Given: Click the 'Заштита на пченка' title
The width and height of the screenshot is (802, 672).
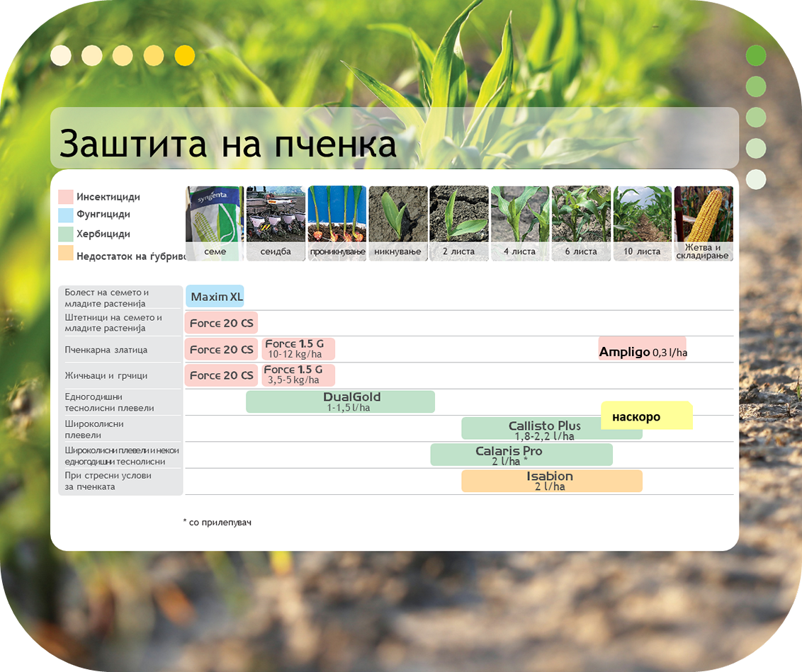Looking at the screenshot, I should 227,144.
